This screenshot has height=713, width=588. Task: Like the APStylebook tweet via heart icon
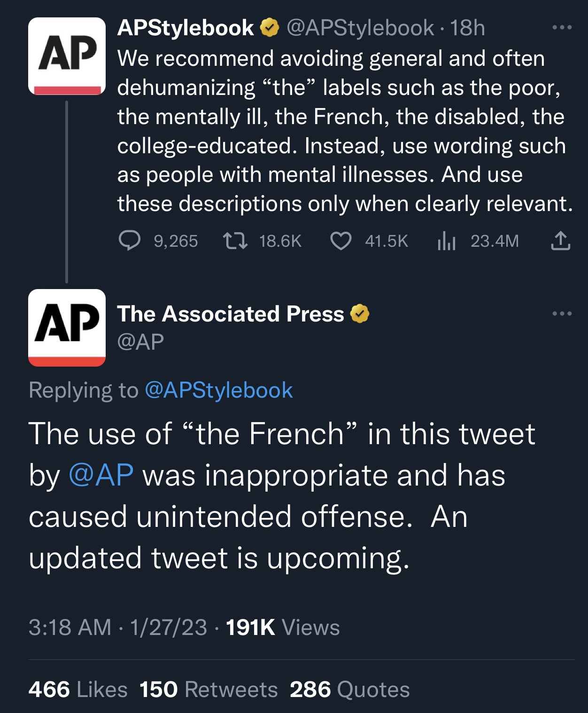[x=340, y=241]
